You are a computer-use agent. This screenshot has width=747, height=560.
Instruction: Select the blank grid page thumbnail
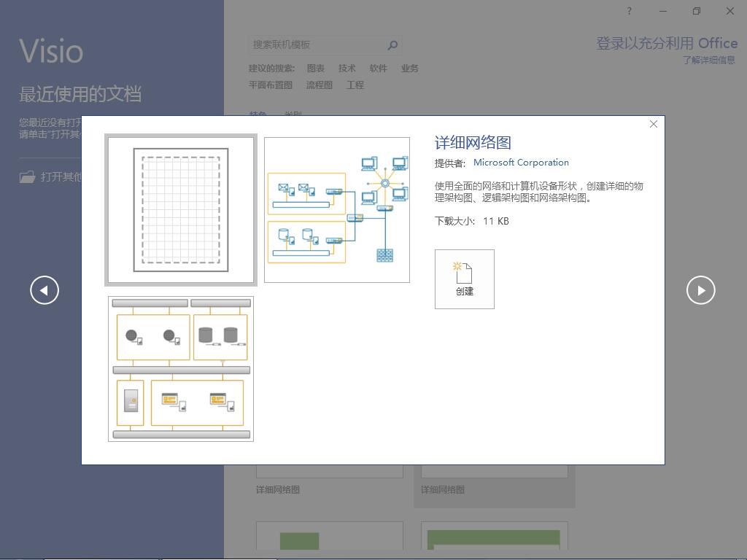(181, 210)
